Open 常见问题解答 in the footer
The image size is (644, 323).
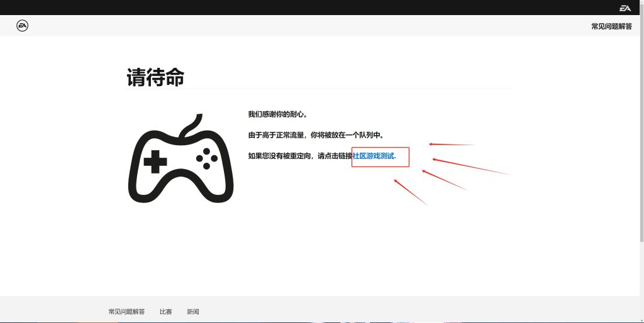[x=126, y=312]
